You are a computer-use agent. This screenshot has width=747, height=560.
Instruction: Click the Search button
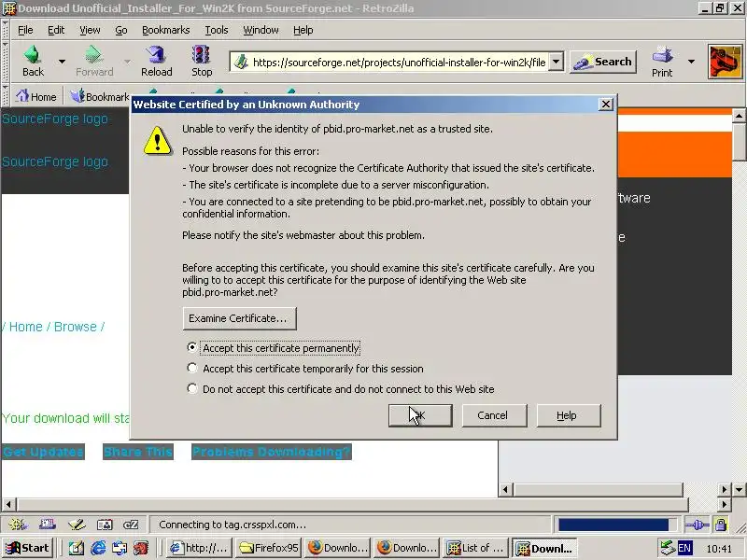(x=603, y=62)
